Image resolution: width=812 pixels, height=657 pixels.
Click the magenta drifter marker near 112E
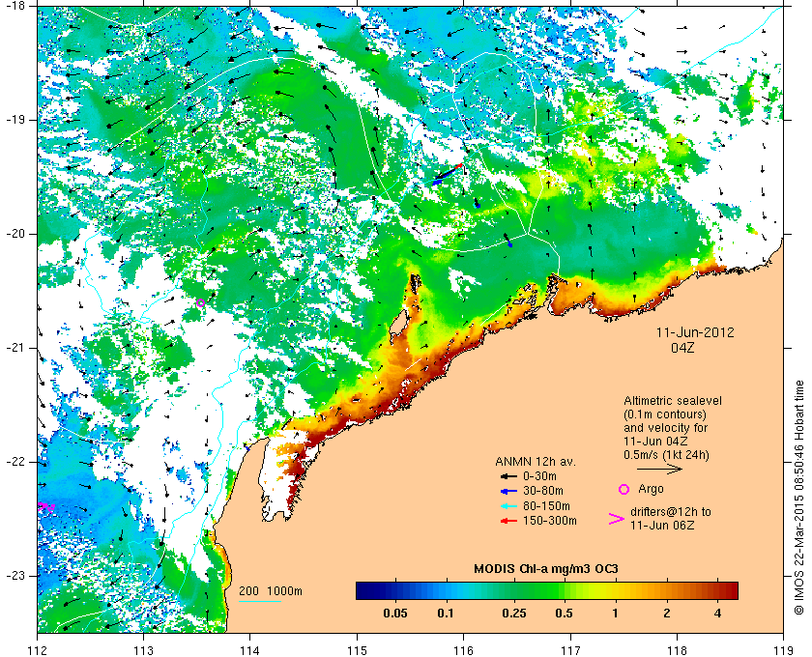coord(45,507)
